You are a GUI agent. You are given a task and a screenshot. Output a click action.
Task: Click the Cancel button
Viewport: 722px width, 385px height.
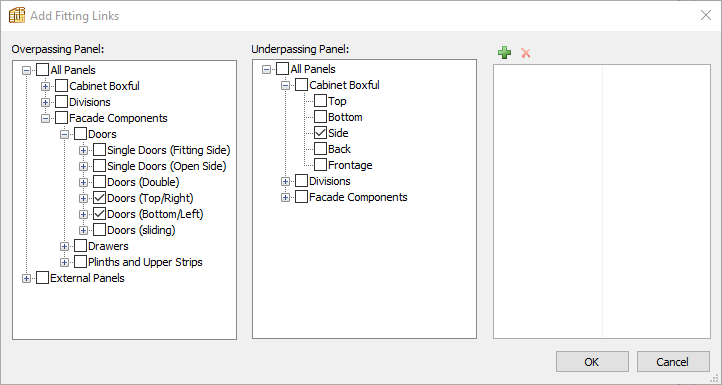[x=673, y=362]
